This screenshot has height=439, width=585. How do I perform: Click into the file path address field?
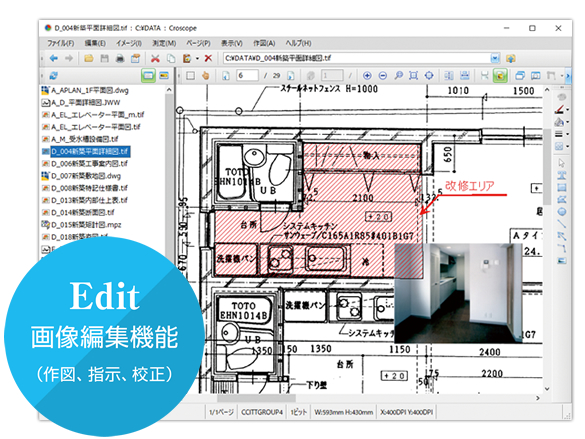(357, 58)
